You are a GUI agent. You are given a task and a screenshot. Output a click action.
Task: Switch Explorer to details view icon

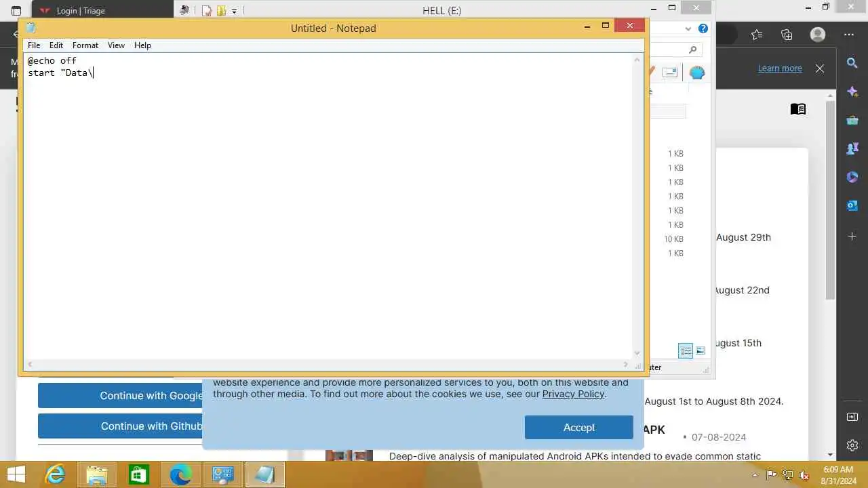pos(686,350)
